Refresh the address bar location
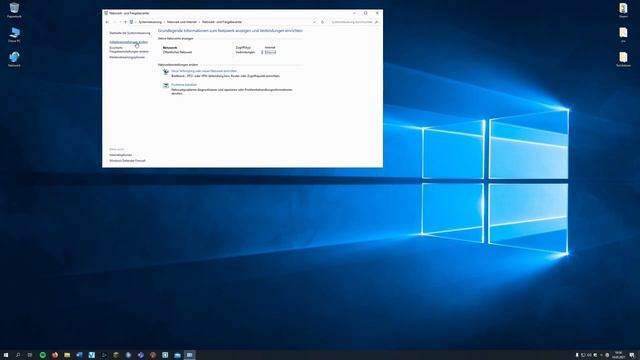 [322, 22]
